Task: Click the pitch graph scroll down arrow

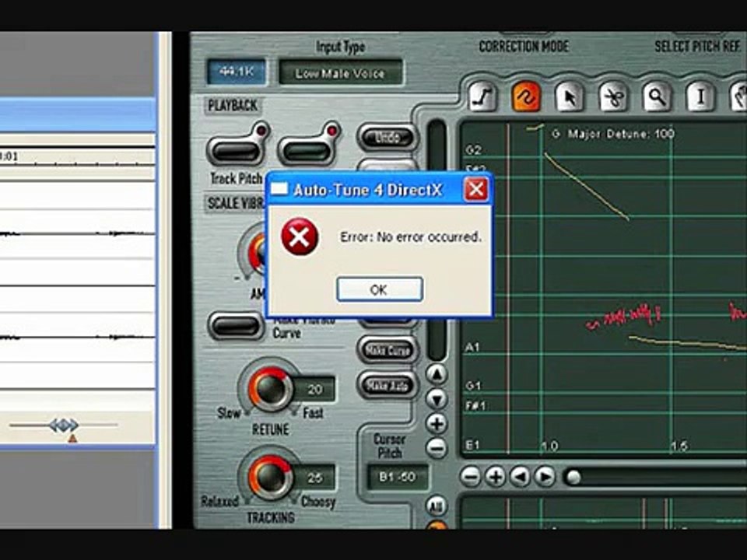Action: click(x=437, y=399)
